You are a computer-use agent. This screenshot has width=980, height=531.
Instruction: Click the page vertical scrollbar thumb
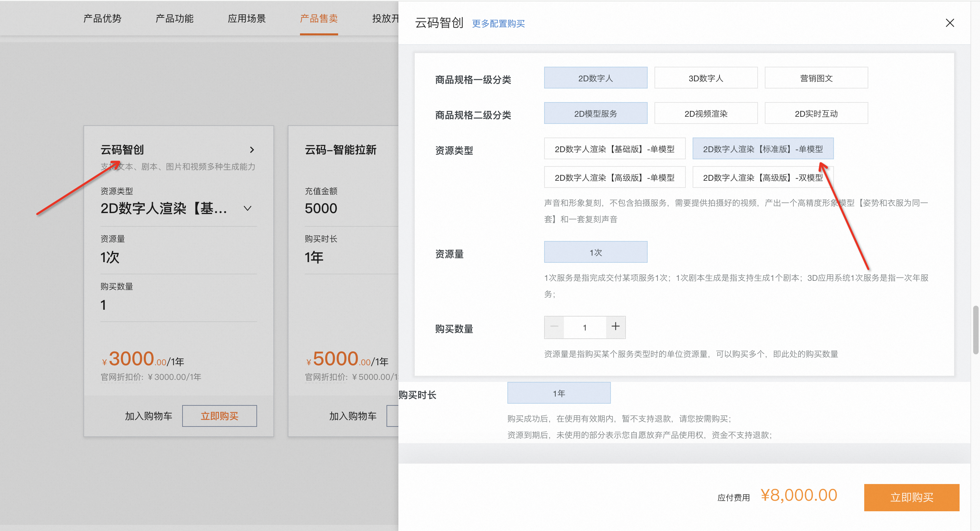click(x=976, y=329)
